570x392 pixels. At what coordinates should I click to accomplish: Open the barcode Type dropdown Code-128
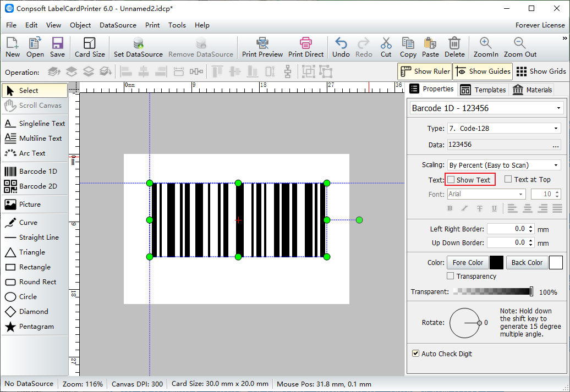point(556,128)
